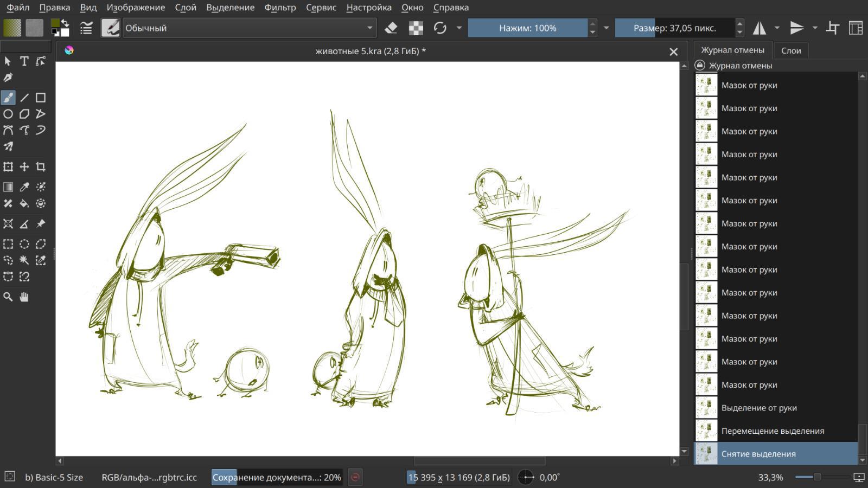Image resolution: width=868 pixels, height=488 pixels.
Task: Select the Text tool
Action: [24, 61]
